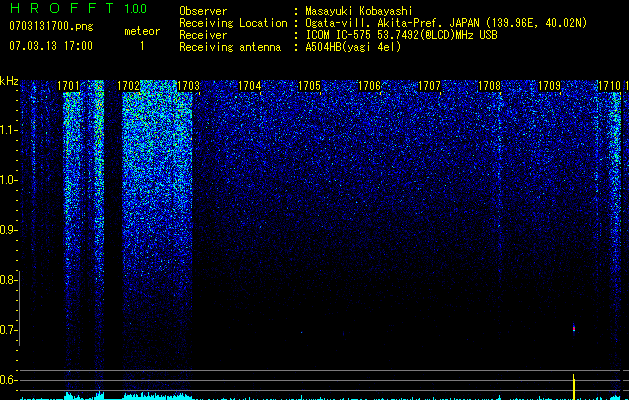This screenshot has width=629, height=400.
Task: Click the 1702 time marker
Action: pyautogui.click(x=128, y=86)
